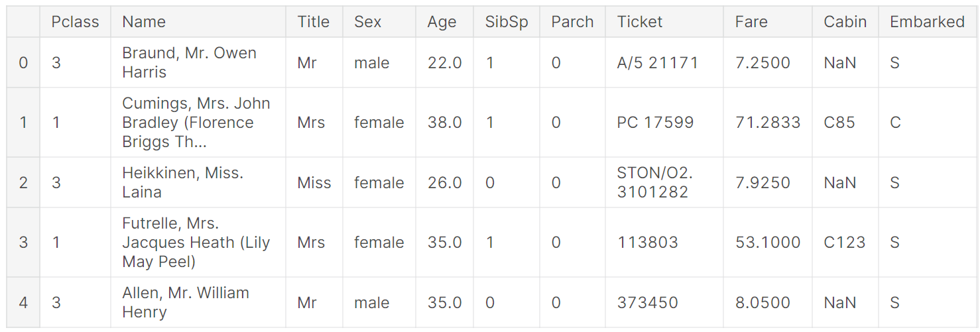Select row index 0
The height and width of the screenshot is (332, 980).
[23, 63]
